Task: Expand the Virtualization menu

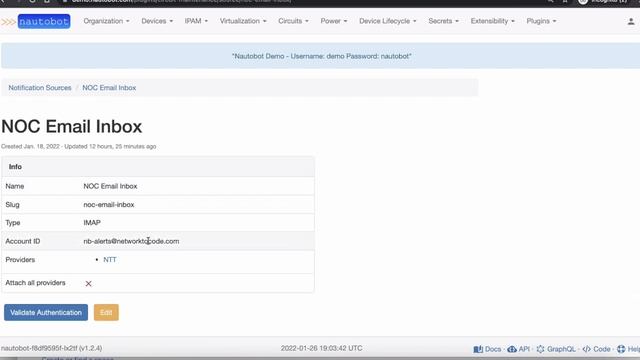Action: point(243,21)
